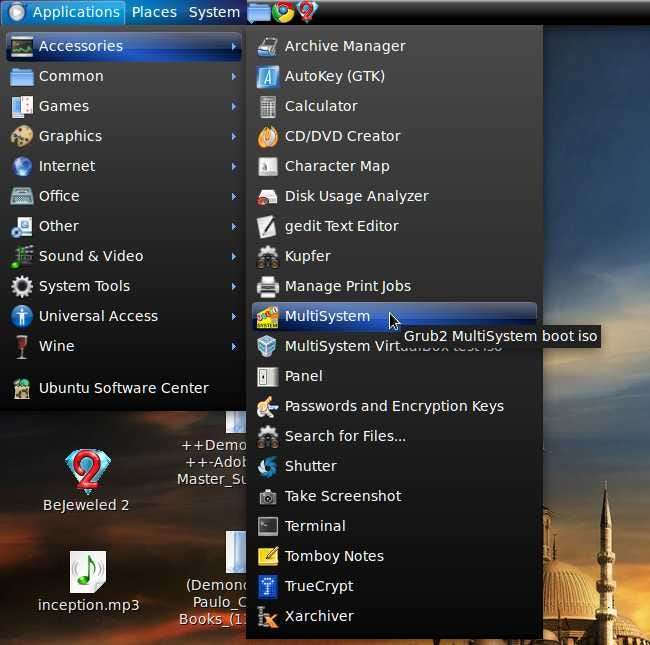Image resolution: width=650 pixels, height=645 pixels.
Task: Click the 'Disk Usage Analyzer' label
Action: [x=357, y=196]
